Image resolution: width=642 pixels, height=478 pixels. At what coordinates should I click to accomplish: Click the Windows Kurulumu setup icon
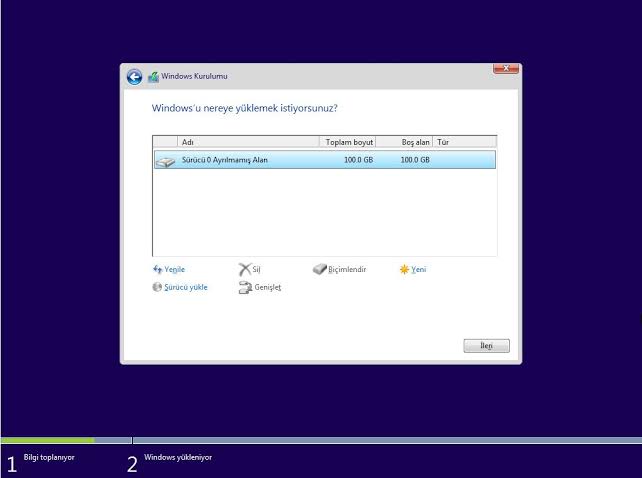153,77
